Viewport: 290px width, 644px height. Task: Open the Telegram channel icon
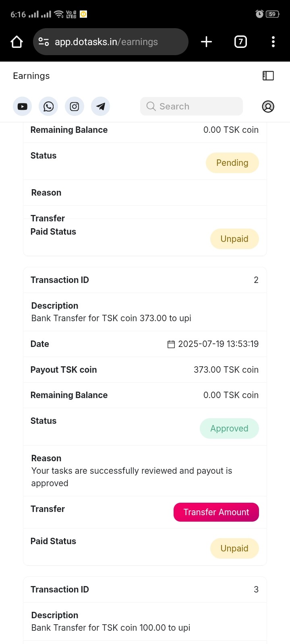[x=101, y=107]
